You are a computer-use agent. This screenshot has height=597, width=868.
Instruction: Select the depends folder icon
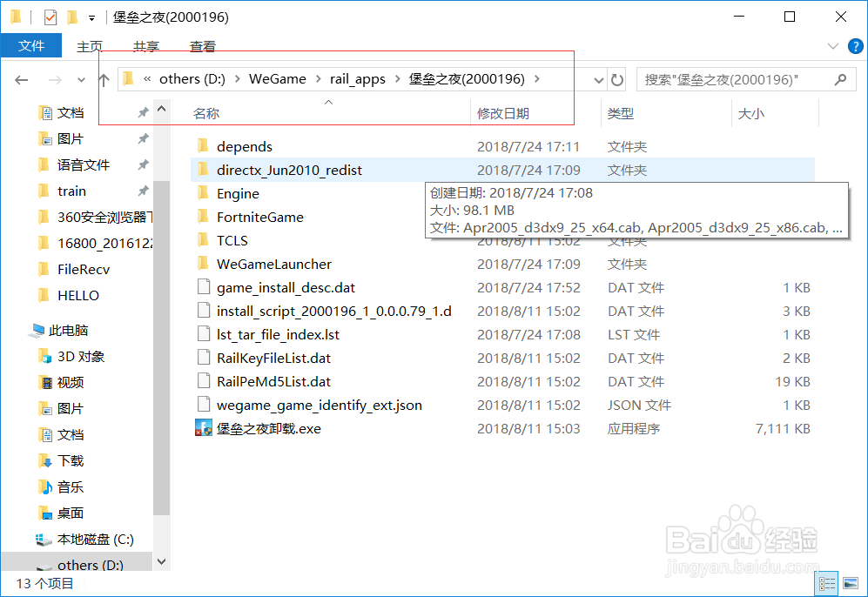pos(203,146)
